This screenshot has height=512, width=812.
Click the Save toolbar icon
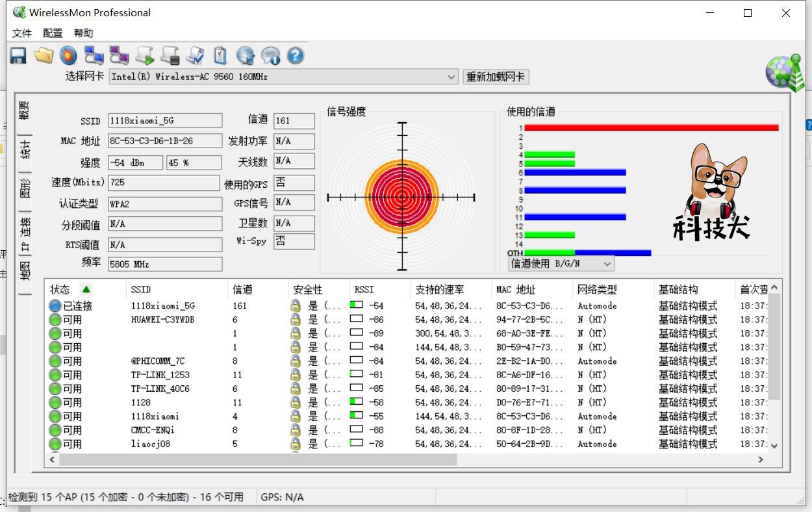click(18, 56)
